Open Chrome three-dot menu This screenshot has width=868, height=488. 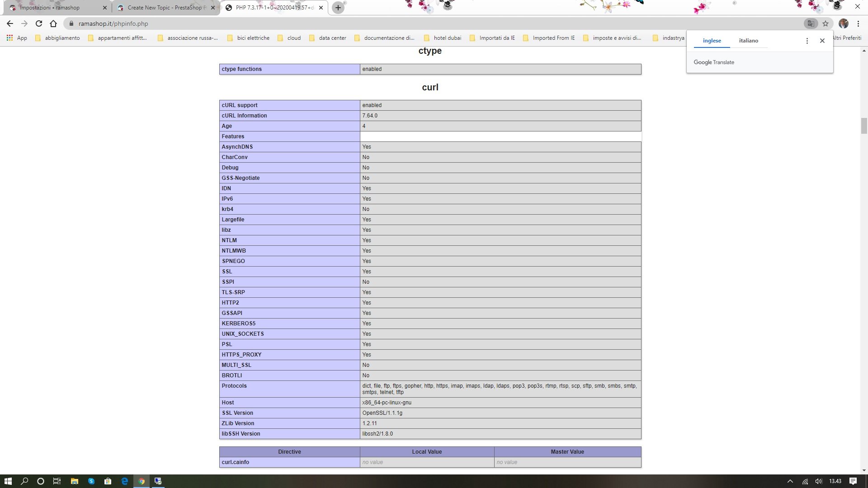(858, 23)
